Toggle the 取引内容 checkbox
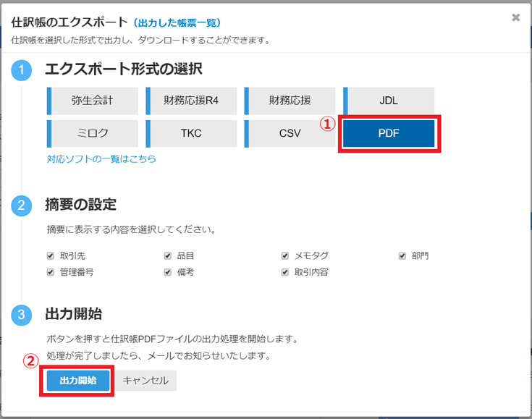 285,272
